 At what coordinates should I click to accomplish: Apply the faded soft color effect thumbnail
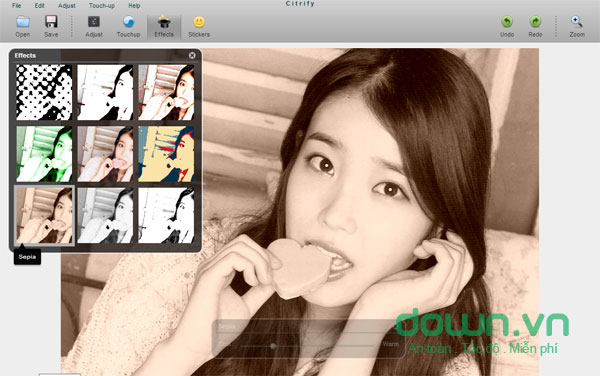[105, 154]
